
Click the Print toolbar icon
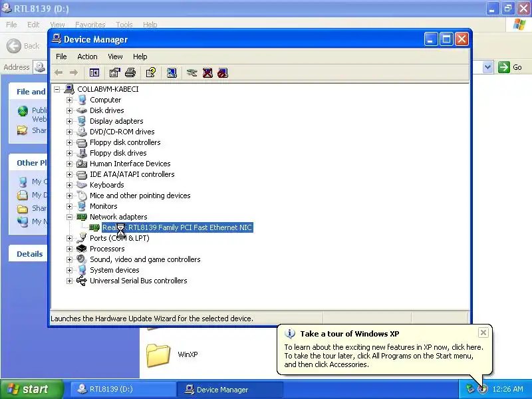(x=130, y=72)
